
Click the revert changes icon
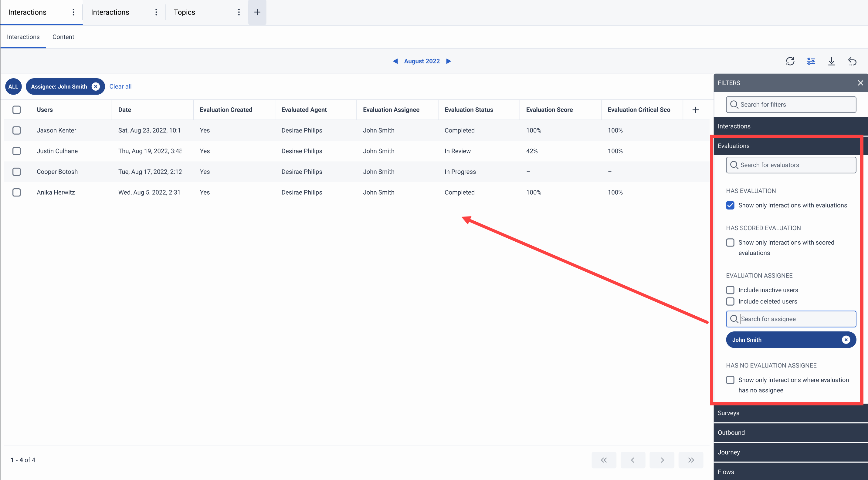853,61
